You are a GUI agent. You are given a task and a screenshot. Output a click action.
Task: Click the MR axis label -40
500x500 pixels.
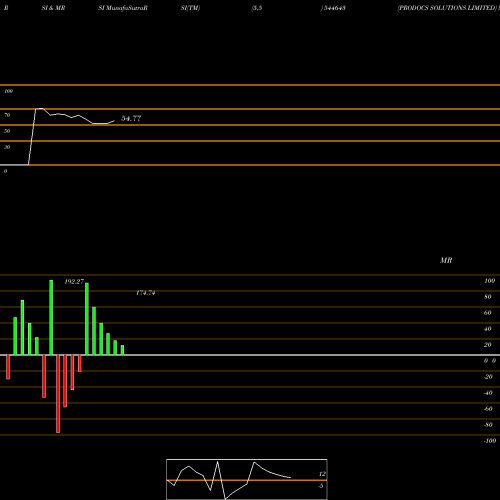[488, 393]
